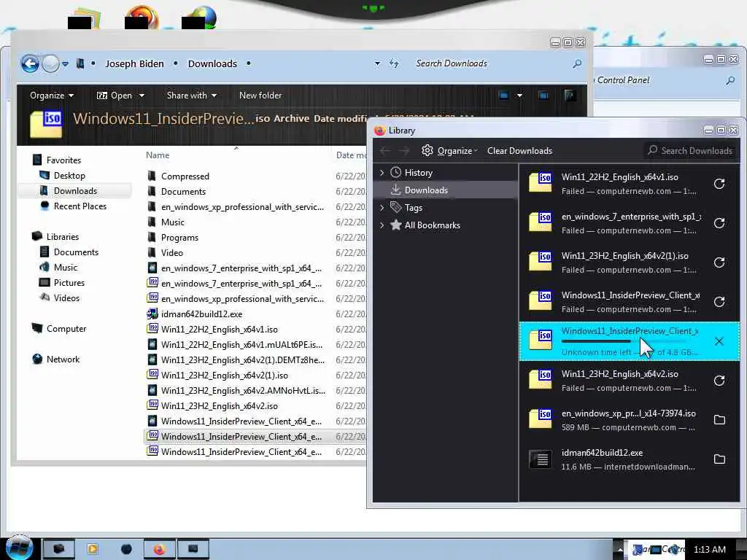Screen dimensions: 747x560
Task: Click the Search Downloads field in Explorer
Action: [x=491, y=63]
